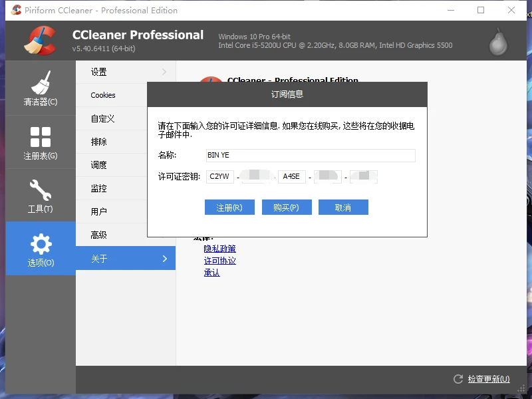Click the second license key segment field
Viewport: 532px width, 399px height.
click(256, 177)
